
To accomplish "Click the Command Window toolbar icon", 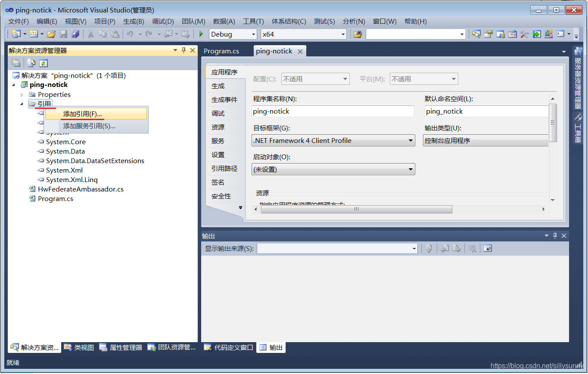I will 560,34.
